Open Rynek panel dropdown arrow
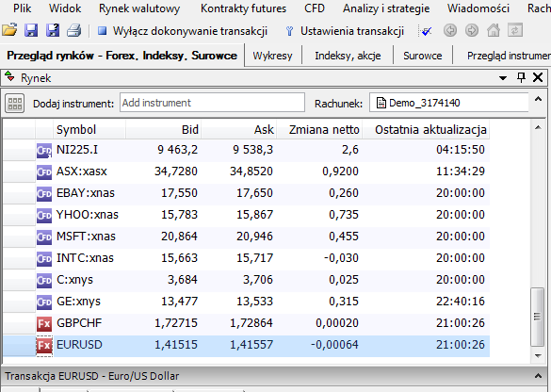This screenshot has width=551, height=392. pos(503,77)
